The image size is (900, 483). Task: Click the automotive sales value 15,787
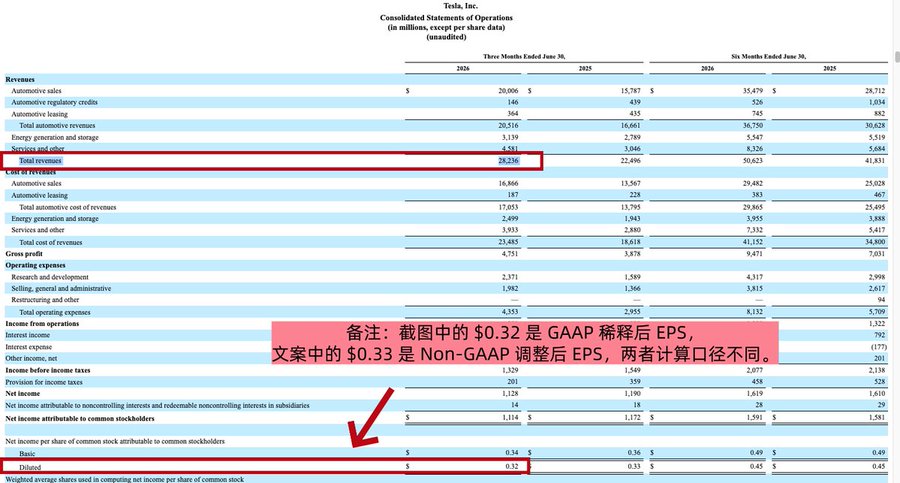point(631,91)
